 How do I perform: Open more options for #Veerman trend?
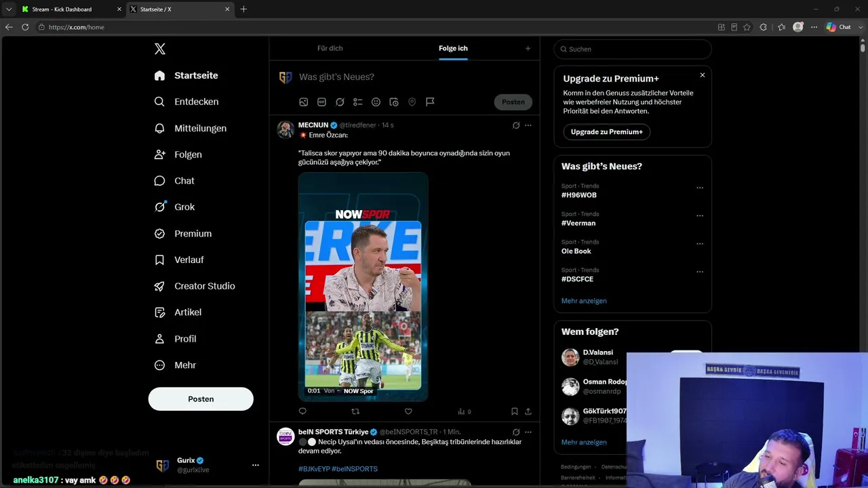(x=700, y=216)
